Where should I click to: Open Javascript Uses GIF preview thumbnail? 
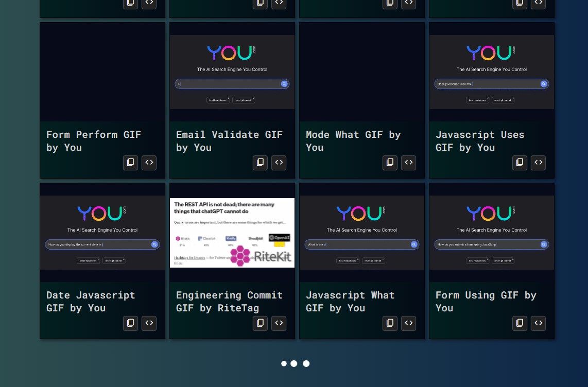click(x=492, y=72)
